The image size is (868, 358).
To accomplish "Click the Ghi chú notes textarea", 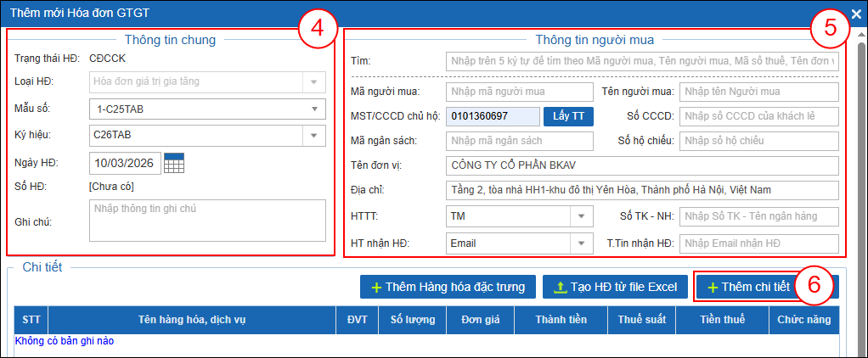I will click(x=206, y=221).
